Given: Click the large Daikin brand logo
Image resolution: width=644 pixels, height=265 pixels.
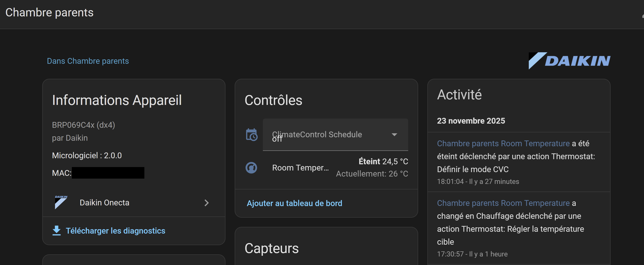Looking at the screenshot, I should pos(569,61).
